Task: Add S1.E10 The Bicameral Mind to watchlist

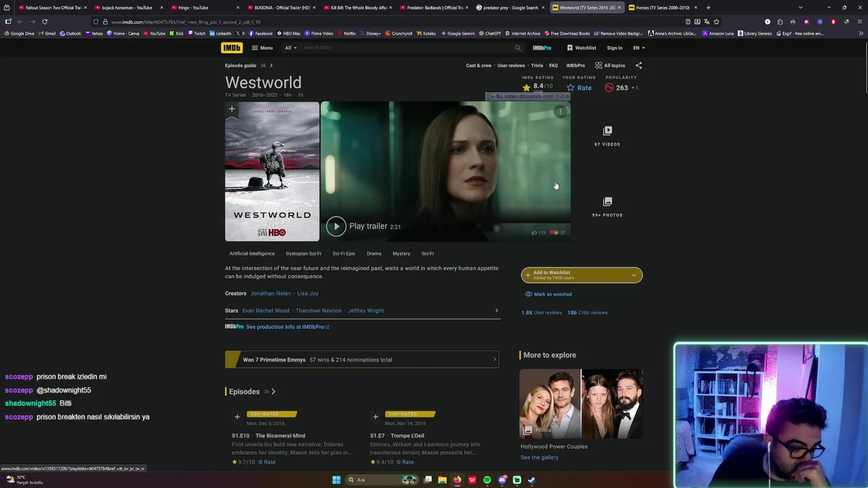Action: pos(237,417)
